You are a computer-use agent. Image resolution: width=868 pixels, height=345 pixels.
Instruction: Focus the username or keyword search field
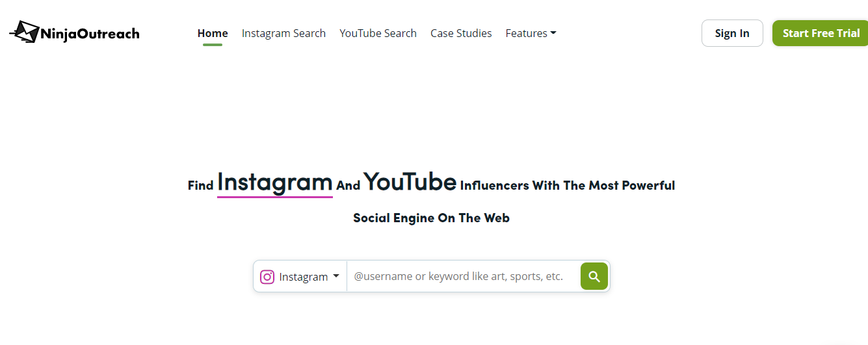tap(464, 276)
